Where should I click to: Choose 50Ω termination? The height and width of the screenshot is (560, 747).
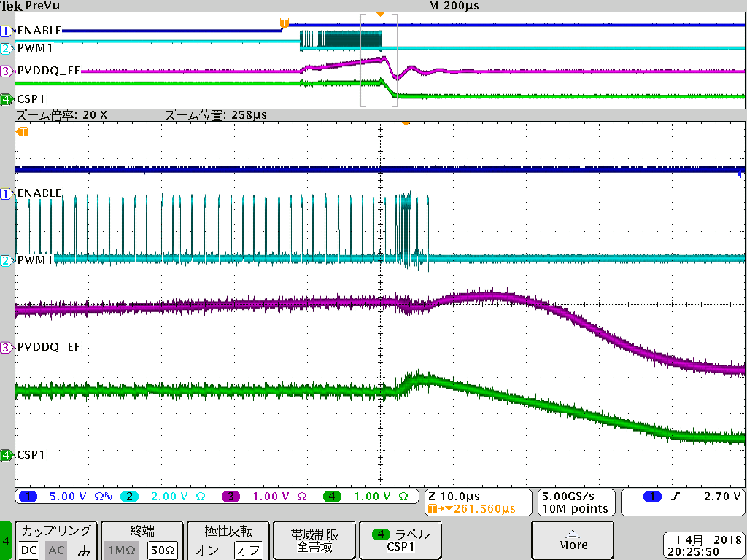163,551
